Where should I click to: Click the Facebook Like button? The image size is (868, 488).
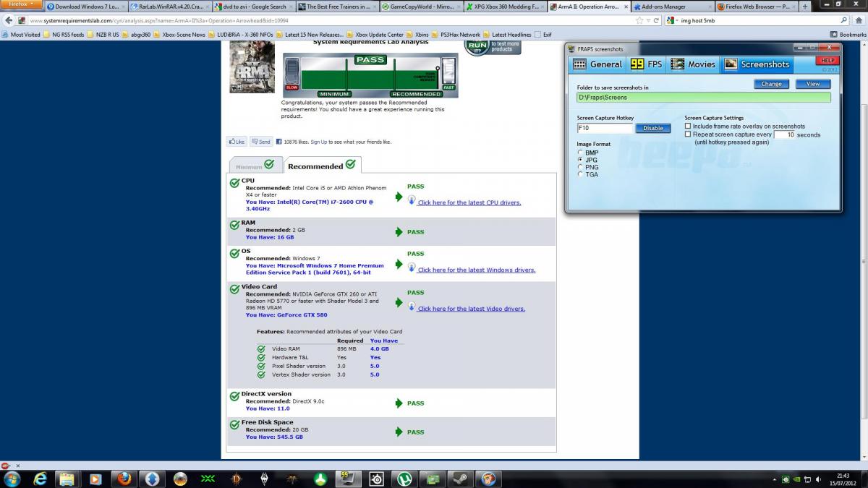click(x=237, y=142)
